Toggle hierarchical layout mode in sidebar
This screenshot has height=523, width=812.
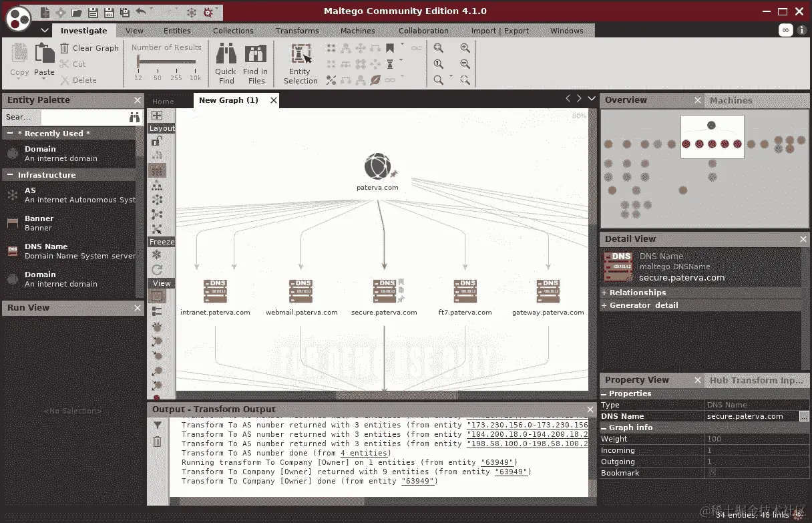[x=157, y=185]
